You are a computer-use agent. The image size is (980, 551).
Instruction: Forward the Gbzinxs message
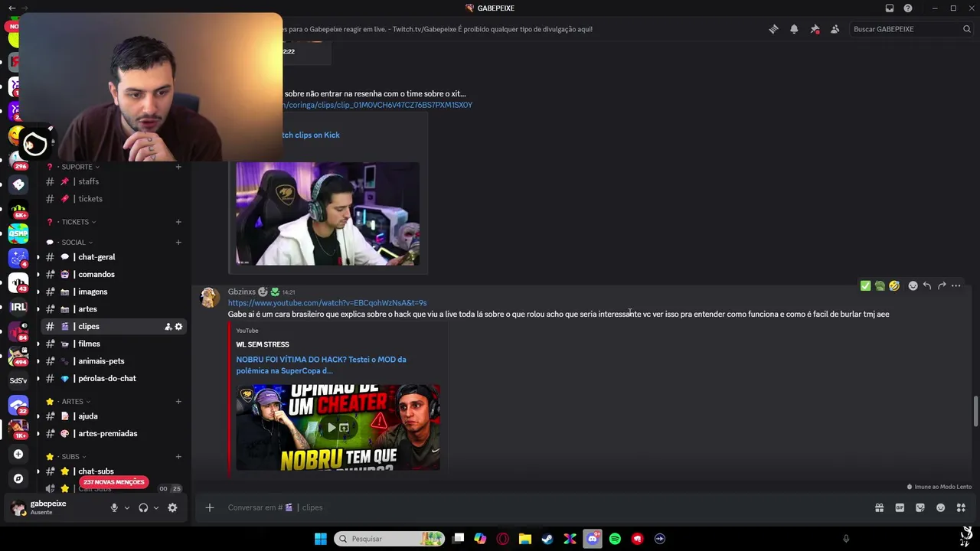coord(942,285)
